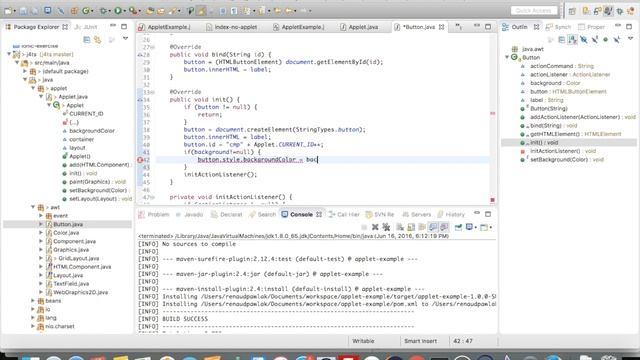Screen dimensions: 640x360
Task: Click the Debug bug icon in toolbar
Action: [x=103, y=11]
